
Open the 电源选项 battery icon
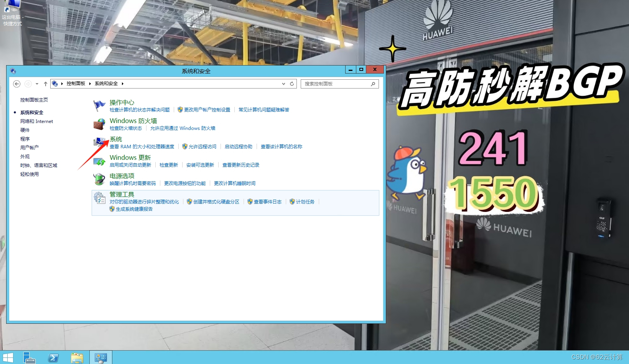coord(99,179)
